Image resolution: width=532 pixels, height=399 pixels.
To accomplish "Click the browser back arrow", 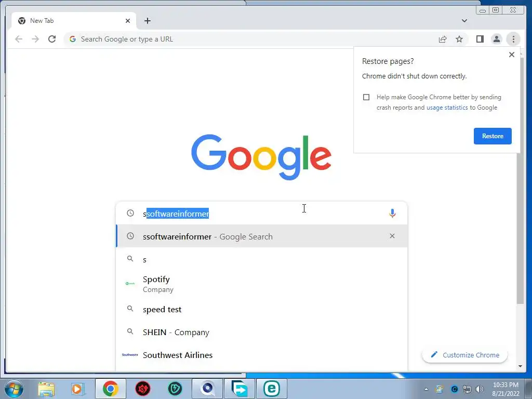I will pyautogui.click(x=19, y=39).
